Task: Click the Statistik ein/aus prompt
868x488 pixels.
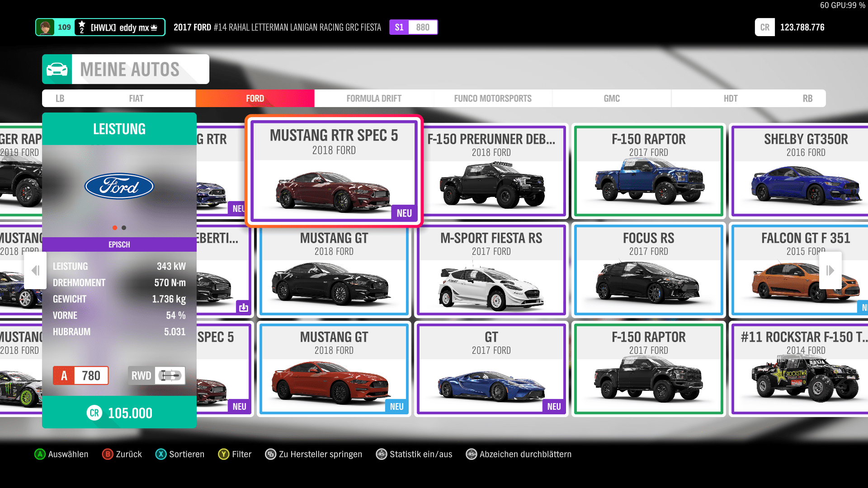Action: [414, 454]
